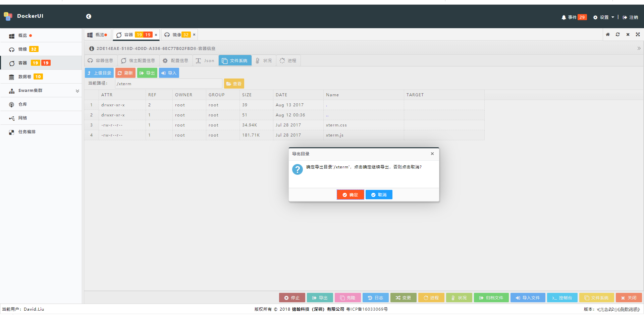Select the 状况 sub-tab
This screenshot has width=644, height=315.
click(264, 60)
